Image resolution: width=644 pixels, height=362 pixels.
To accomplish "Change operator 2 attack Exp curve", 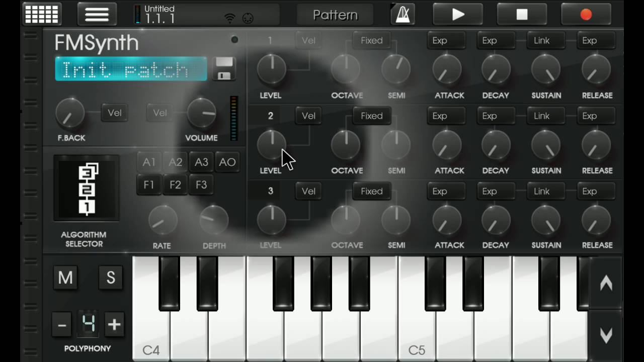I will pyautogui.click(x=446, y=116).
